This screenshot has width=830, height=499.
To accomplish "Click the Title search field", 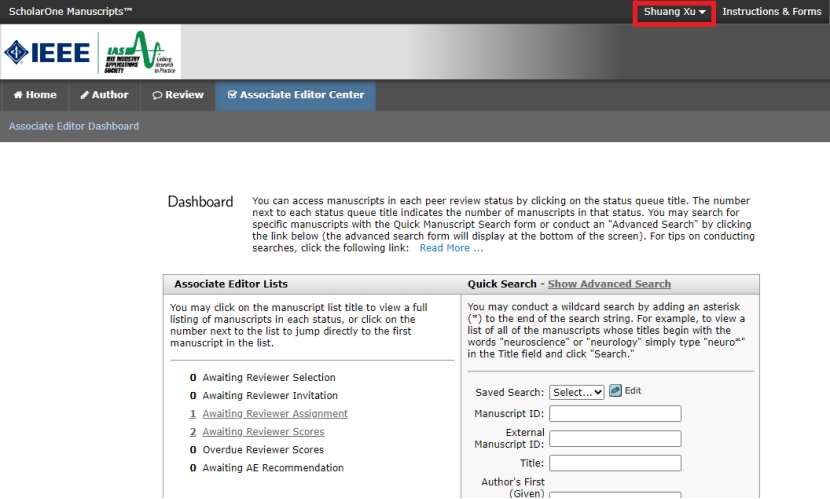I will click(x=615, y=463).
